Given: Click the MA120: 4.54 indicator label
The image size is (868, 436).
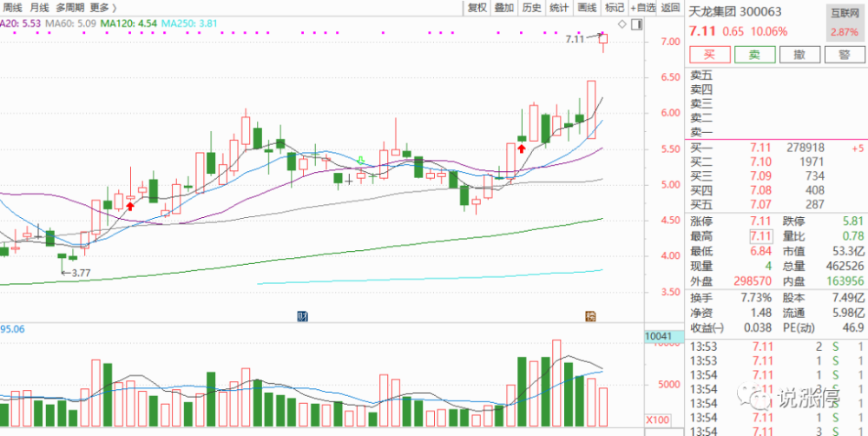Looking at the screenshot, I should tap(128, 23).
